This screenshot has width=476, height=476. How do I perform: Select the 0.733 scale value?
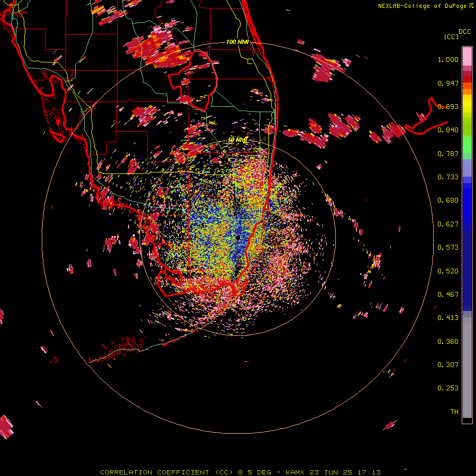pyautogui.click(x=448, y=177)
